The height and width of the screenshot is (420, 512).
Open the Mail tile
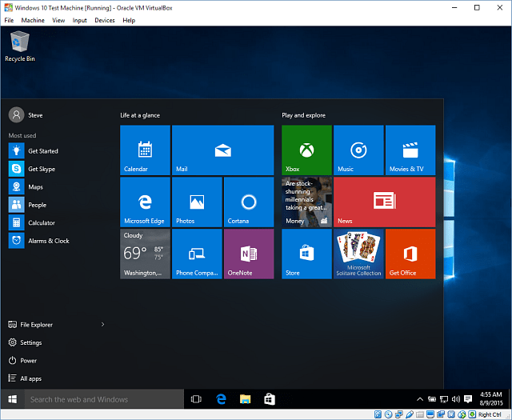222,150
